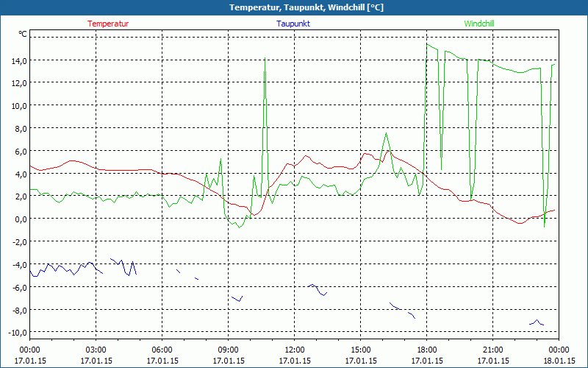
Task: Click the chart title Temperatur, Taupunkt, Windchill
Action: 306,7
